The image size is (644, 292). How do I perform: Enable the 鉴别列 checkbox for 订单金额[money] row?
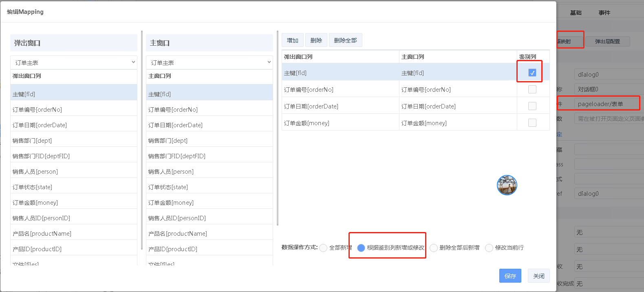tap(532, 123)
